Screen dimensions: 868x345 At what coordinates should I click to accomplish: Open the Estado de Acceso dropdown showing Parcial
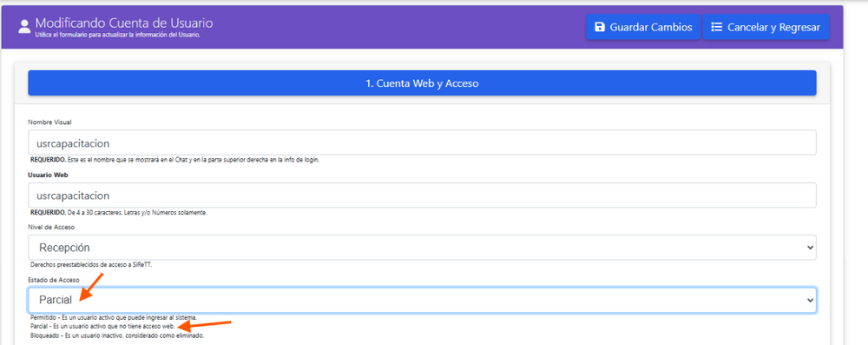422,300
